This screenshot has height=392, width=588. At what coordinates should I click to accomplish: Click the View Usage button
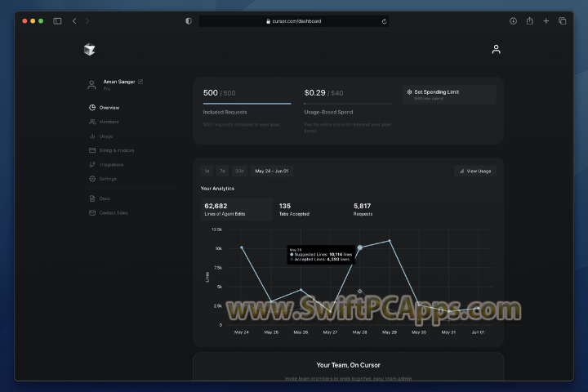point(475,171)
